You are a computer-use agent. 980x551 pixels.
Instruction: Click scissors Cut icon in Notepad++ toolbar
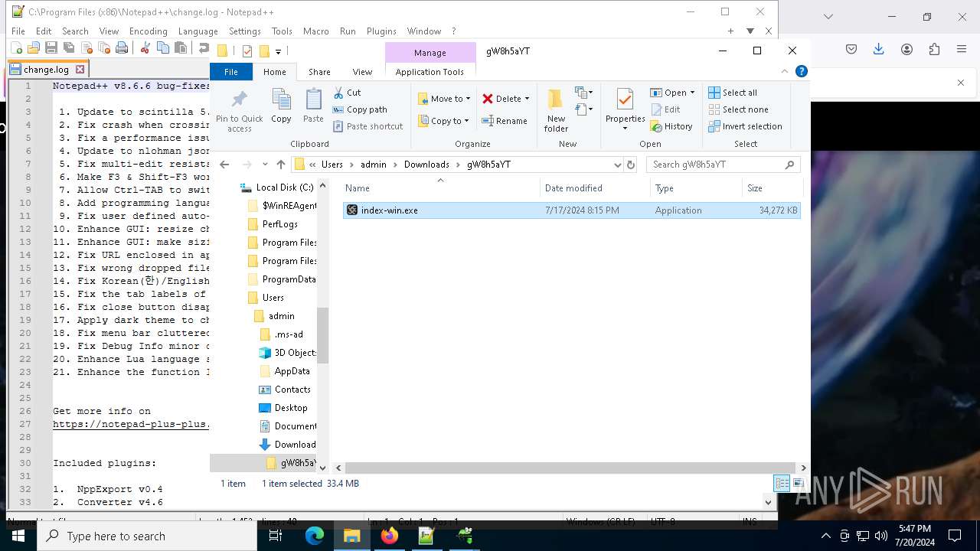[145, 48]
